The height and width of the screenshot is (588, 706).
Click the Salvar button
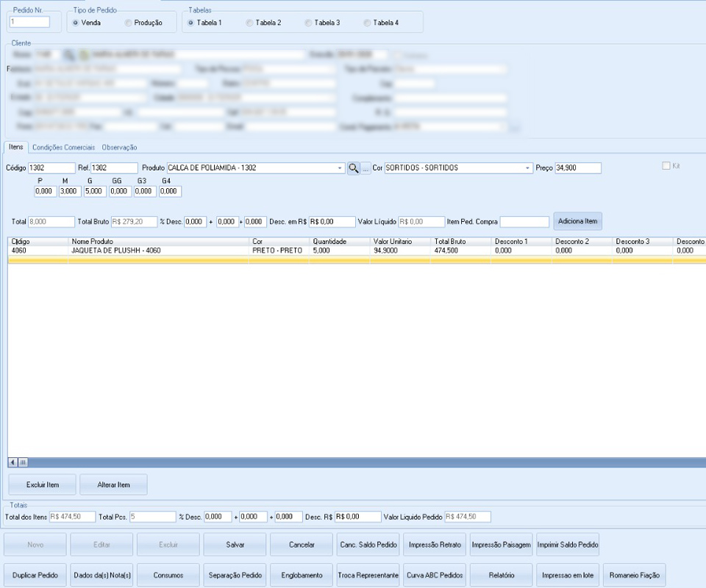click(x=235, y=545)
